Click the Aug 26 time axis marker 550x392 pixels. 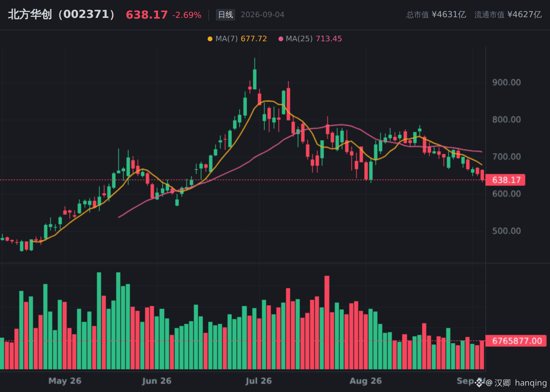click(366, 381)
